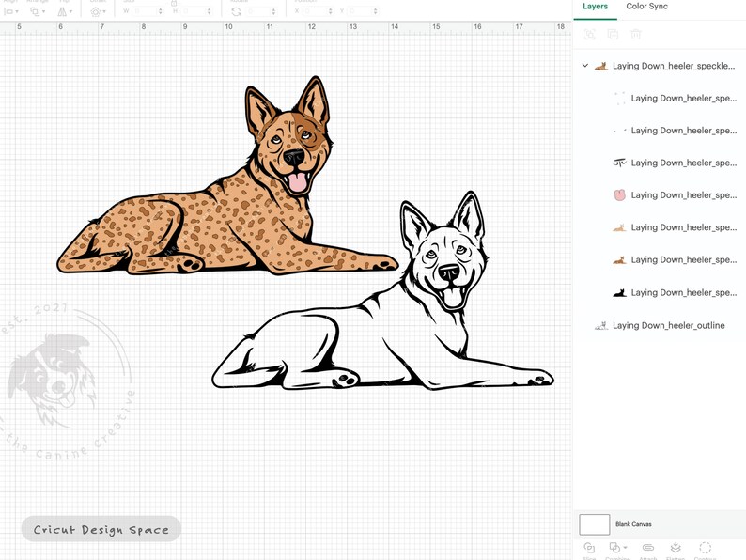746x560 pixels.
Task: Adjust the Rotate stepper arrows
Action: coord(273,11)
